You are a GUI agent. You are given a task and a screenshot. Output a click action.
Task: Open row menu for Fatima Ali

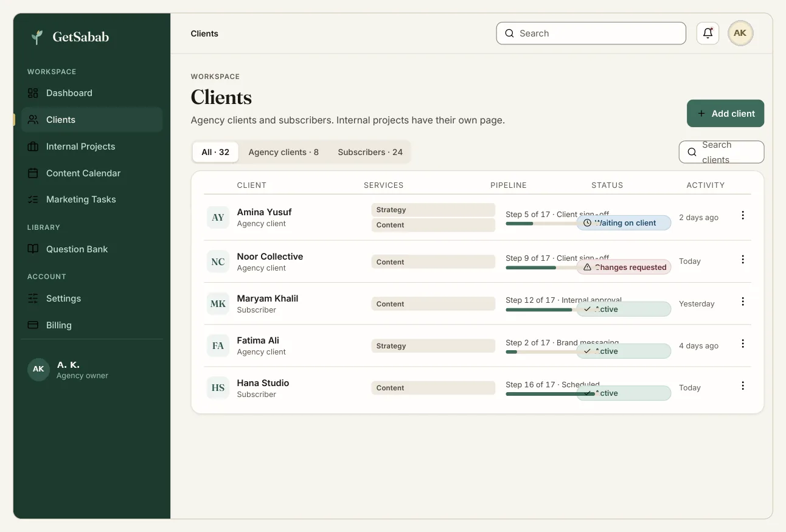coord(743,344)
